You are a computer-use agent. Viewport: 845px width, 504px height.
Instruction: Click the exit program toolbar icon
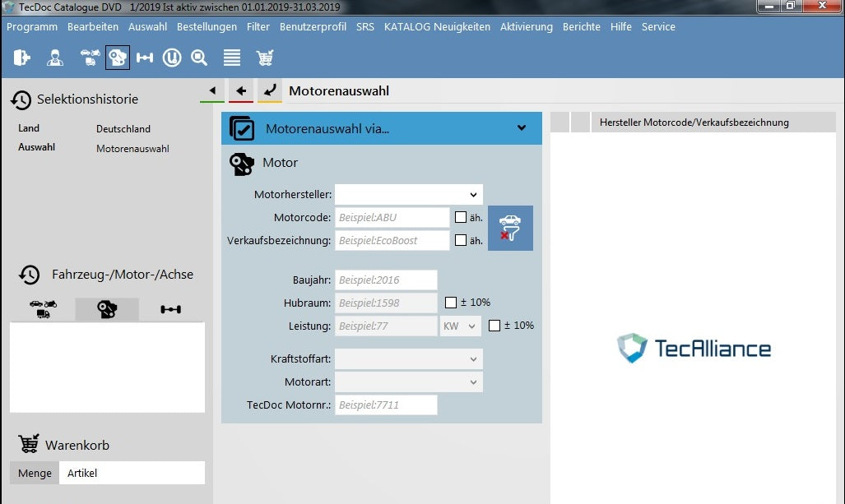(21, 57)
